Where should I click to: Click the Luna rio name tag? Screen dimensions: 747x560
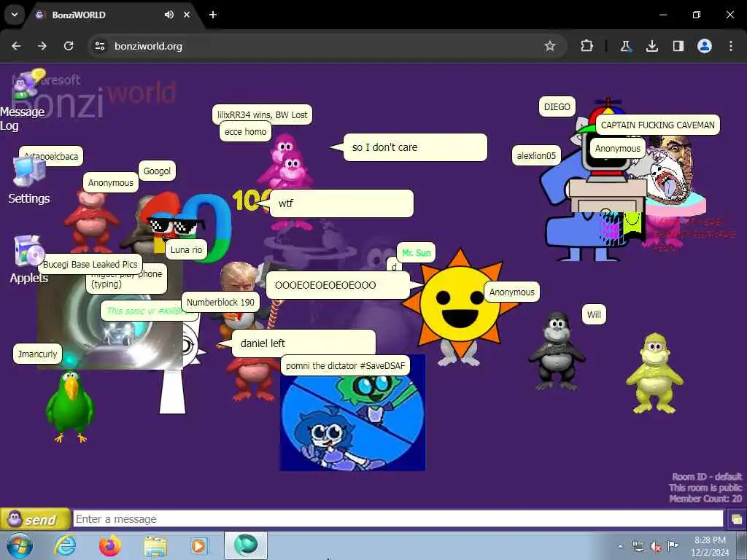186,249
